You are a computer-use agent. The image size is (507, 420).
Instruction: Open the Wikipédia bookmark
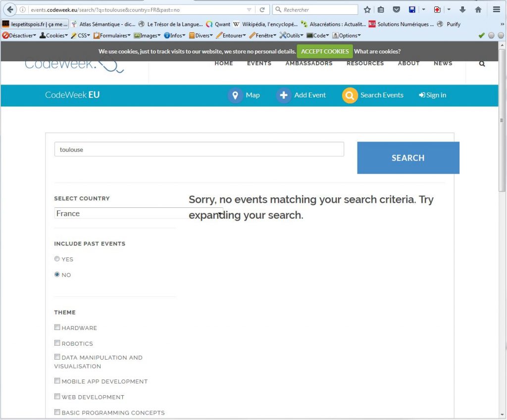(x=265, y=24)
